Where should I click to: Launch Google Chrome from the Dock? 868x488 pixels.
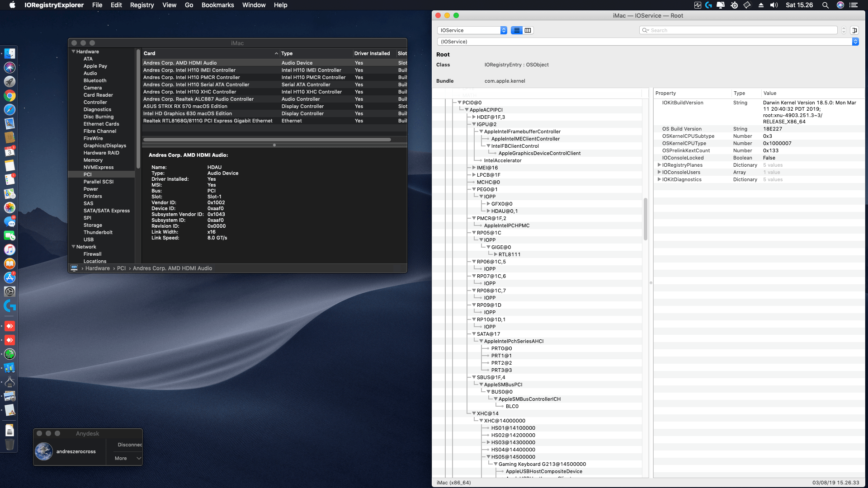(x=9, y=95)
